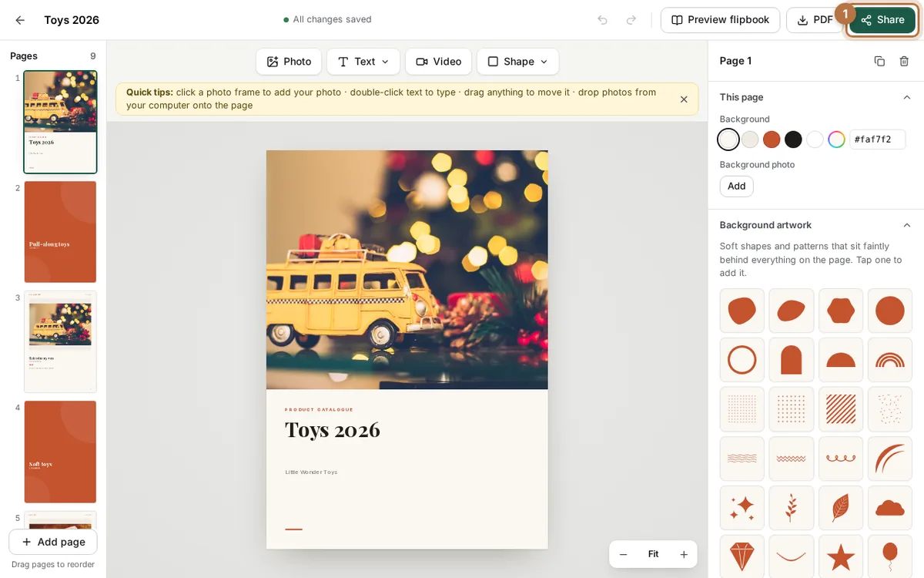Add the oval pebble background artwork
Image resolution: width=924 pixels, height=578 pixels.
pyautogui.click(x=792, y=311)
